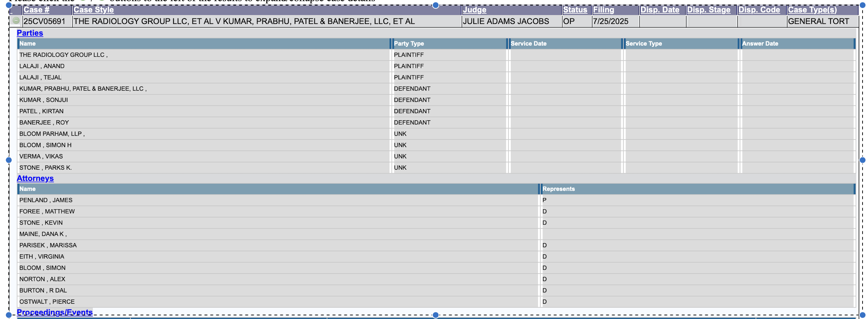868x319 pixels.
Task: Sort by Disp. Date header
Action: pyautogui.click(x=660, y=10)
